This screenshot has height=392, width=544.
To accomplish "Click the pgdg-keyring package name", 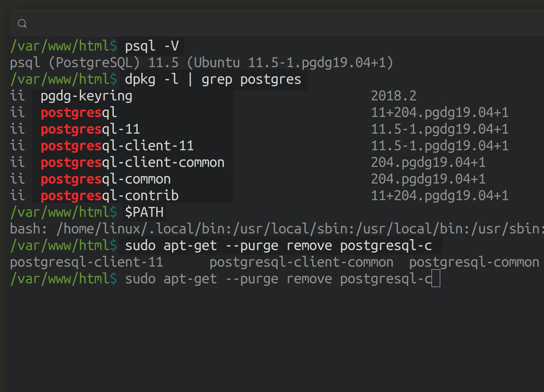I will tap(86, 96).
